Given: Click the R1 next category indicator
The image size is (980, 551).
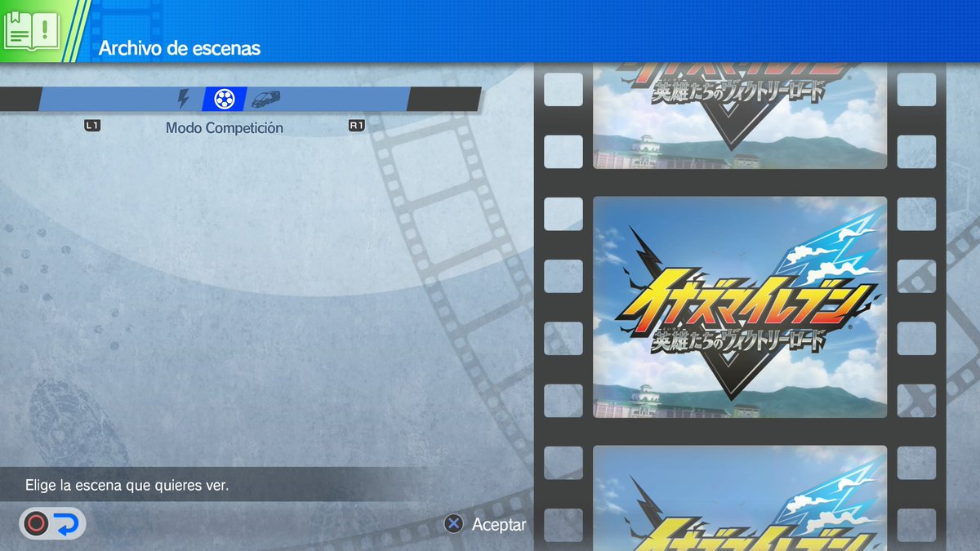Looking at the screenshot, I should 356,127.
